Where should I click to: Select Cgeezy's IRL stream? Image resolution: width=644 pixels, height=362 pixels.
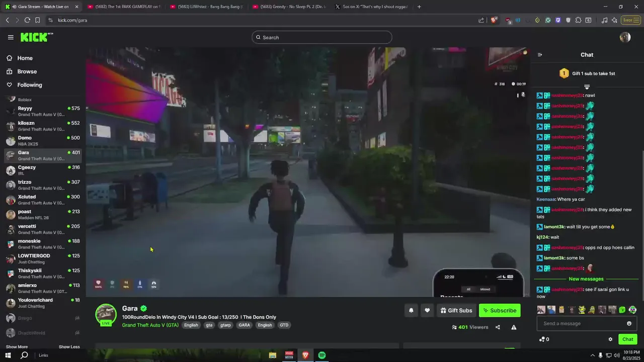click(x=43, y=170)
